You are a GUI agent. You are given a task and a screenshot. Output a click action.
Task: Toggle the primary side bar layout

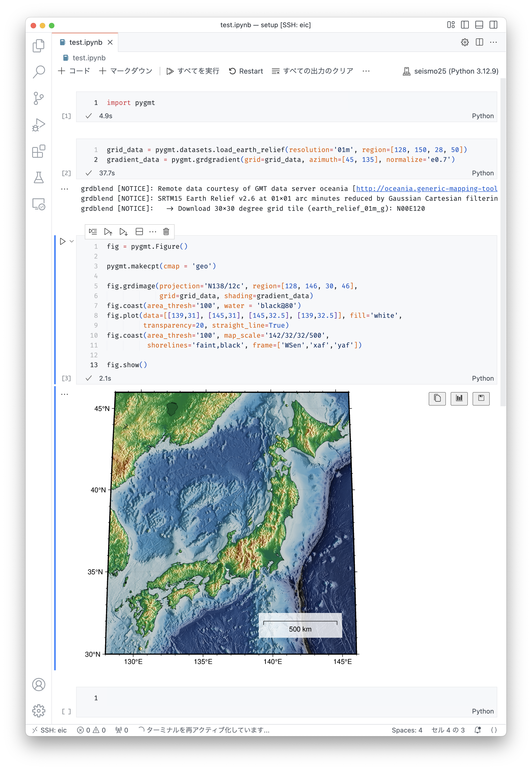[465, 25]
